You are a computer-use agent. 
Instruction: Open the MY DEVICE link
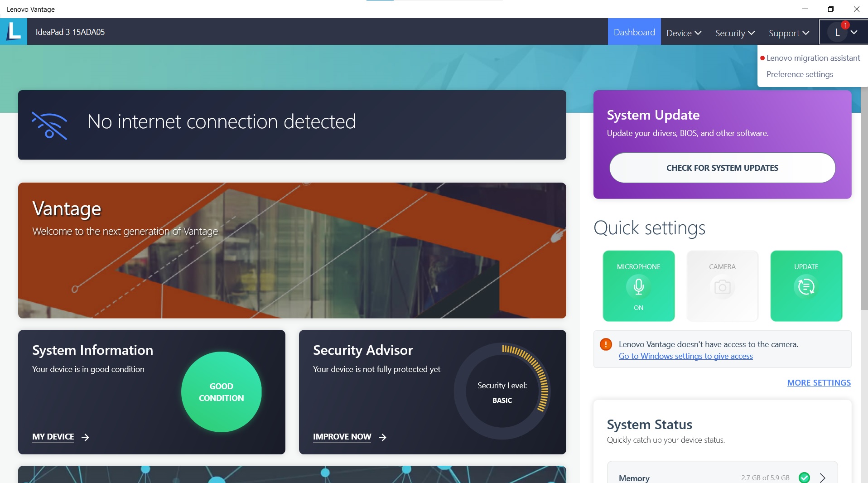(53, 437)
